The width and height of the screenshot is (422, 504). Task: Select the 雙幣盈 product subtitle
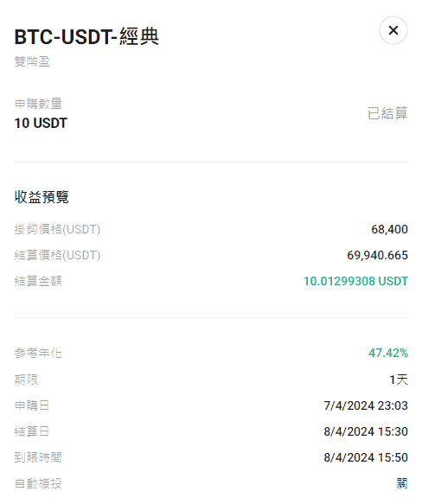[x=32, y=61]
